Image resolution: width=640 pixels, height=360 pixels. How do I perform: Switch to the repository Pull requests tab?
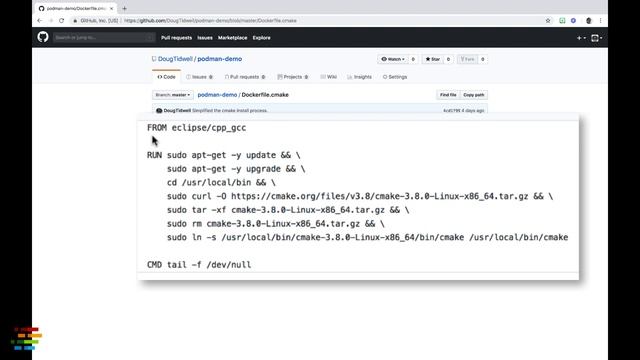point(245,77)
